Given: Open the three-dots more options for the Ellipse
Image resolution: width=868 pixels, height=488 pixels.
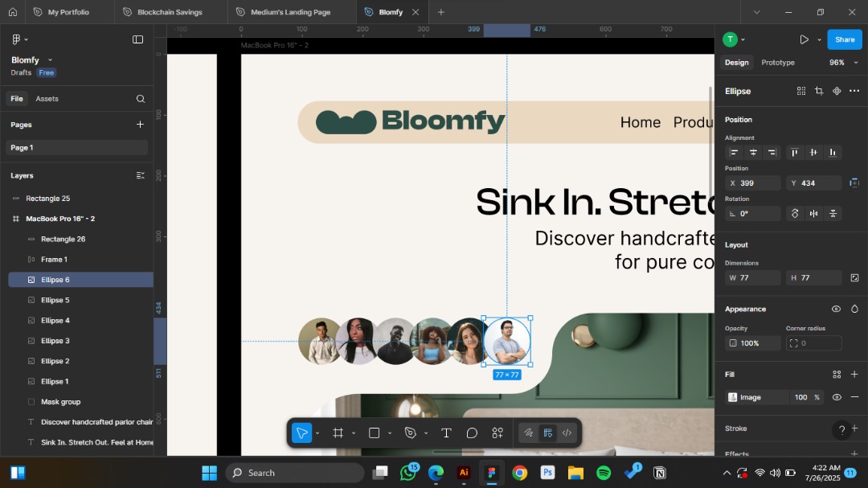Looking at the screenshot, I should (x=854, y=91).
